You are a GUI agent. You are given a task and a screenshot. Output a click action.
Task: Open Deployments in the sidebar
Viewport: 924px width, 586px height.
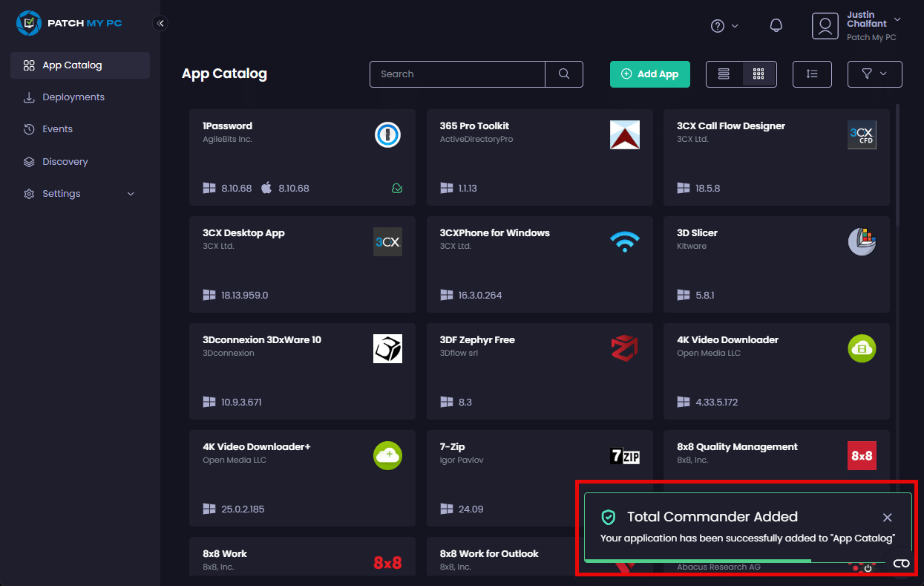[73, 97]
